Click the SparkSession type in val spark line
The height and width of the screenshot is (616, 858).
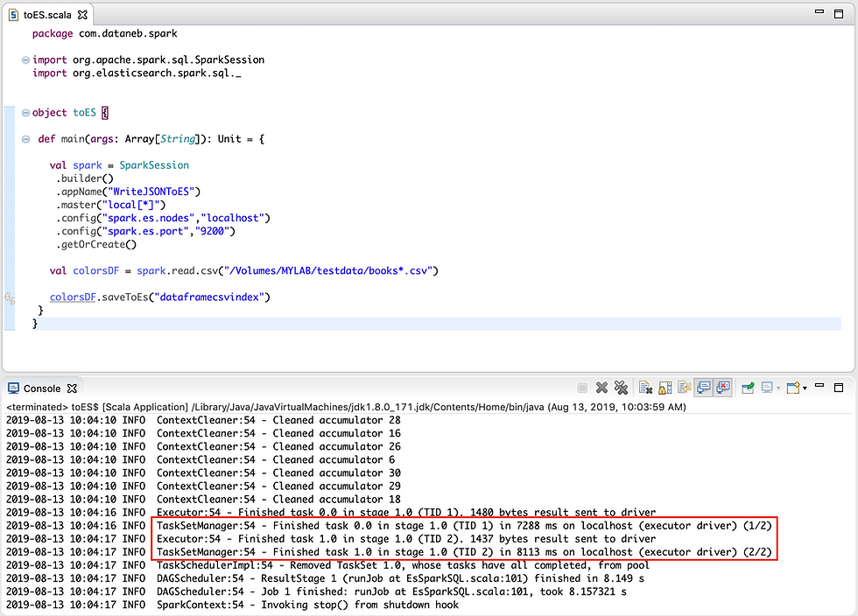[154, 165]
